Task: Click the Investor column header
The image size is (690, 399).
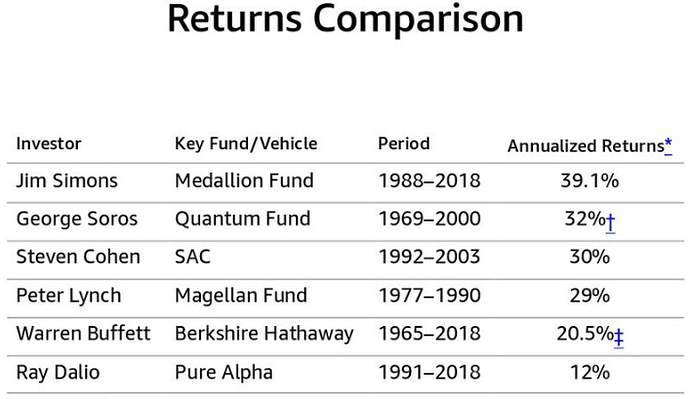Action: (49, 144)
